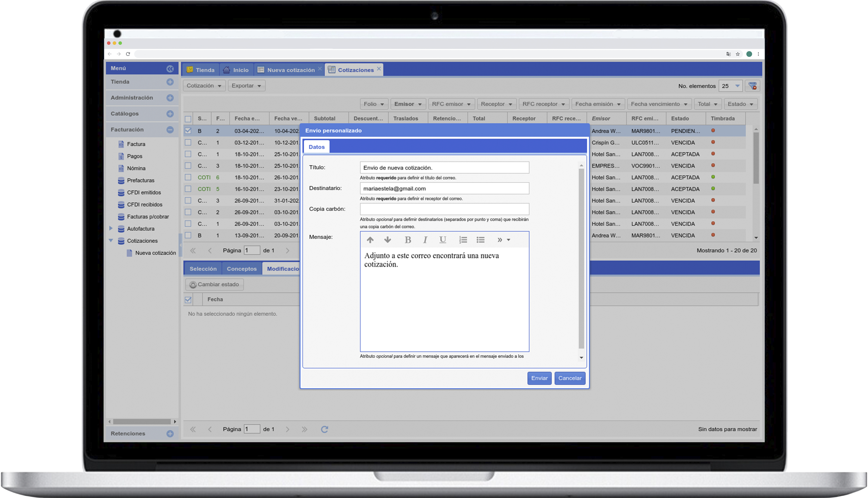This screenshot has width=868, height=498.
Task: Expand the Autofactura tree node
Action: 111,228
